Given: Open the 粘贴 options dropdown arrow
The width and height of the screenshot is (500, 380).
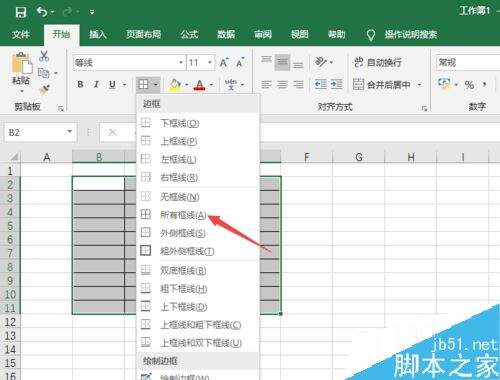Looking at the screenshot, I should click(22, 91).
